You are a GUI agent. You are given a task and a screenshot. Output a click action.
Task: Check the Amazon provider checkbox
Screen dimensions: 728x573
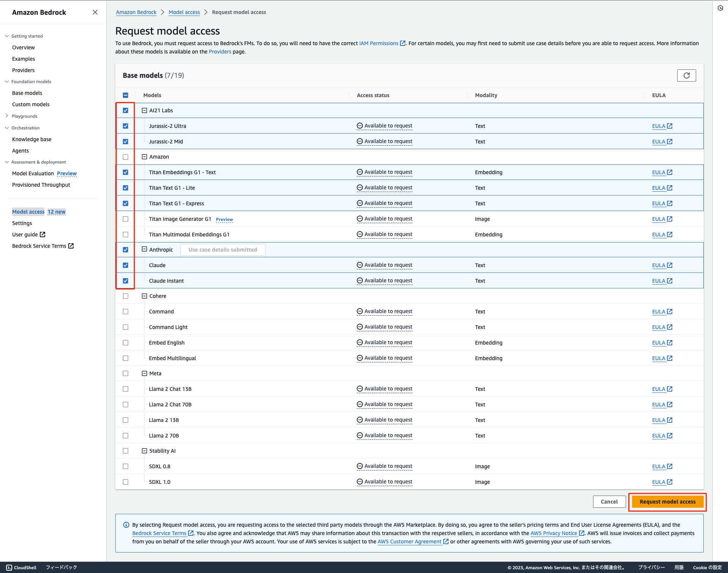coord(126,157)
